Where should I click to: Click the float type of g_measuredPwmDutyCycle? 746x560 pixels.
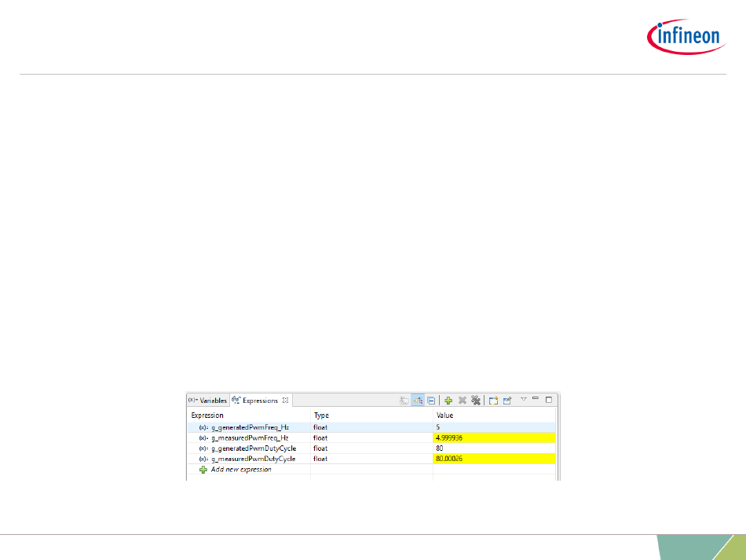point(320,459)
